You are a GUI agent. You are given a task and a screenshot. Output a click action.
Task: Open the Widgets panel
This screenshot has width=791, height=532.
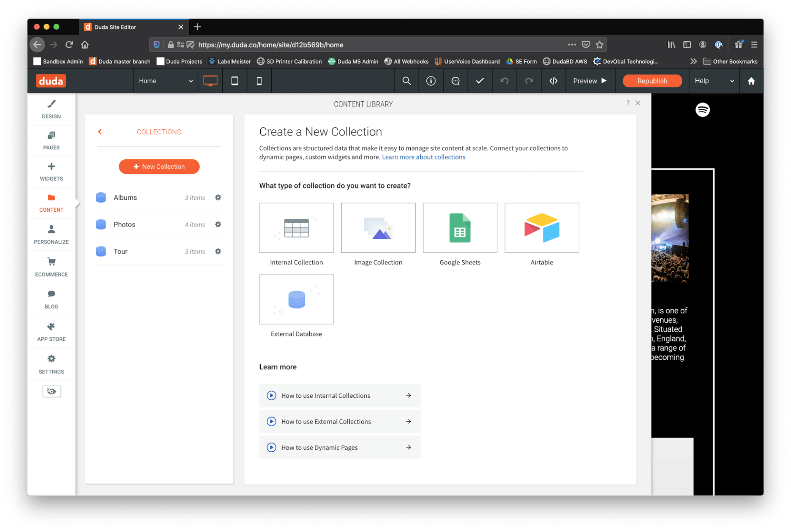(51, 172)
